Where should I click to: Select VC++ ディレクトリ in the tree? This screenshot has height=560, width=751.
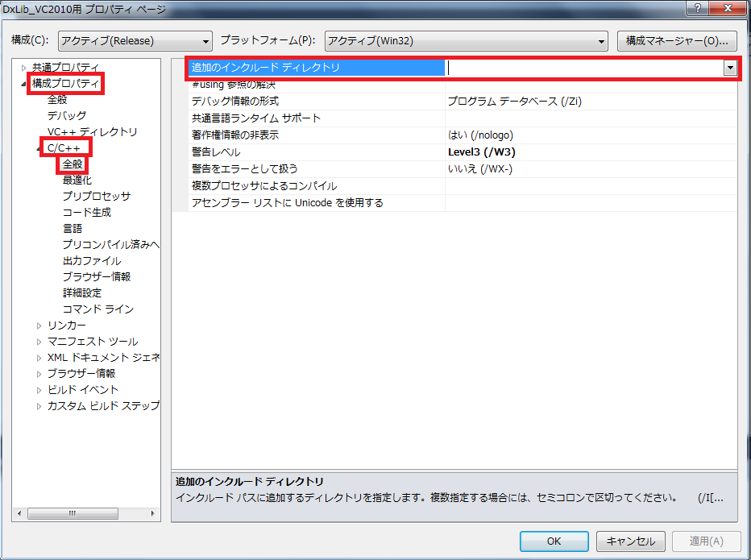92,132
